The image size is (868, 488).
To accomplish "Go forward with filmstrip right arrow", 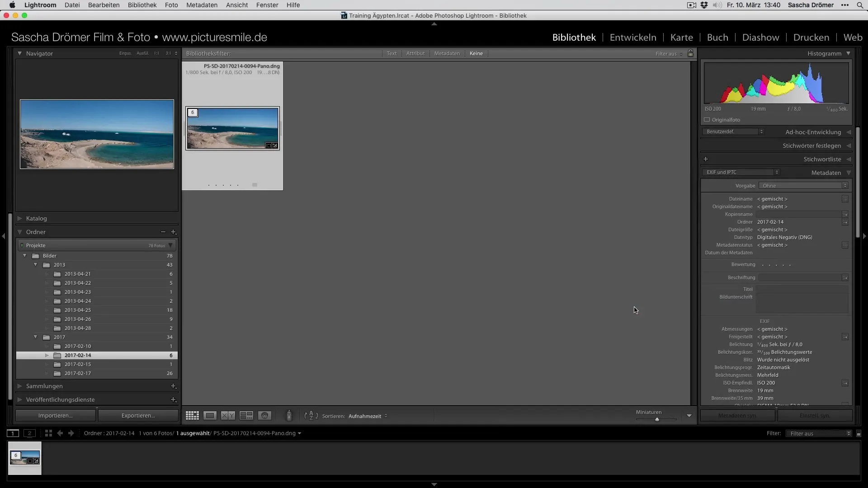I will pyautogui.click(x=71, y=433).
